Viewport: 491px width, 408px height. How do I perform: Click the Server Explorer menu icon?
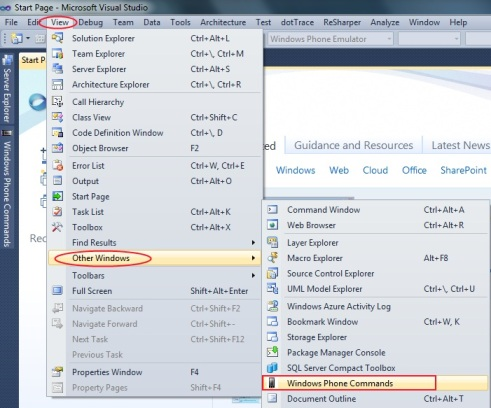(57, 69)
